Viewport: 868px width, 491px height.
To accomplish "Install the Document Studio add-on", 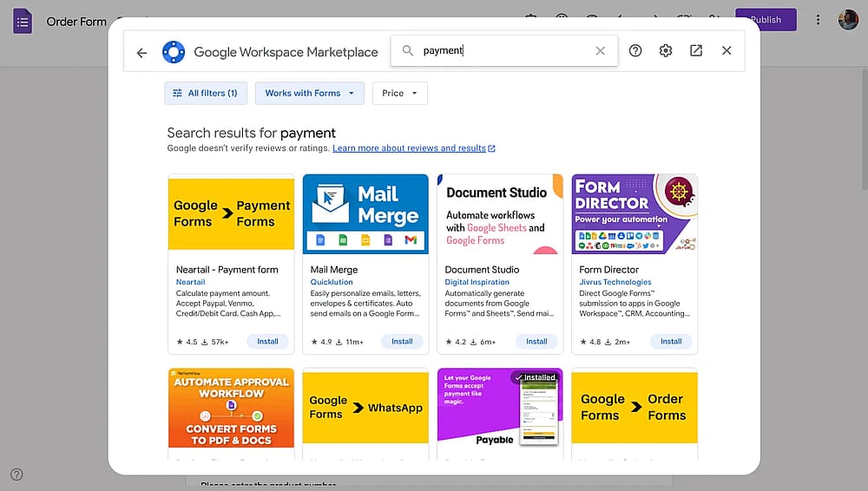I will tap(536, 342).
